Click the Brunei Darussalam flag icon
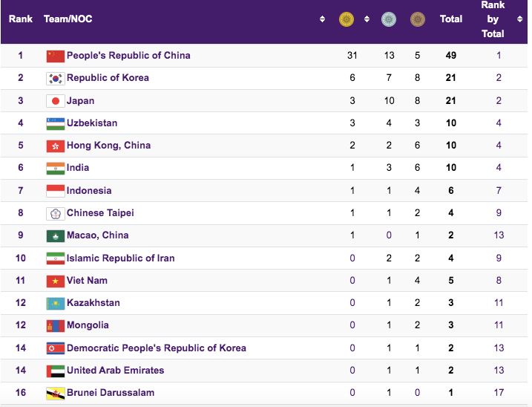The width and height of the screenshot is (532, 407). coord(56,393)
